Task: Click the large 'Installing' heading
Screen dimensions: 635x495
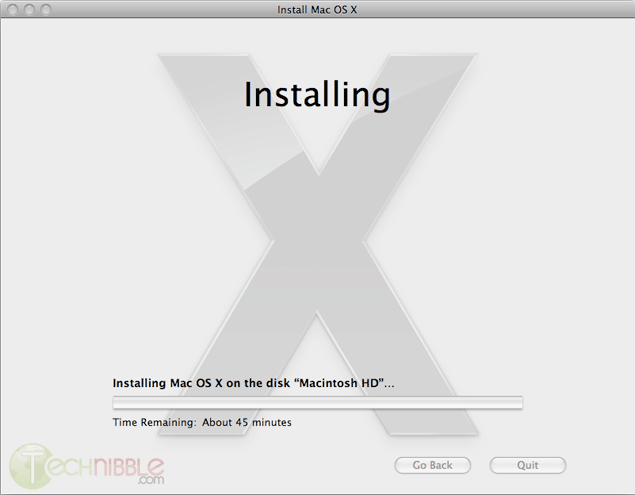Action: pos(317,94)
